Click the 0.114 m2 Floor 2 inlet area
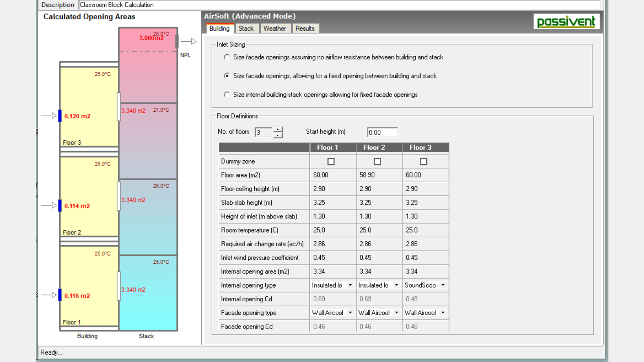 coord(77,206)
